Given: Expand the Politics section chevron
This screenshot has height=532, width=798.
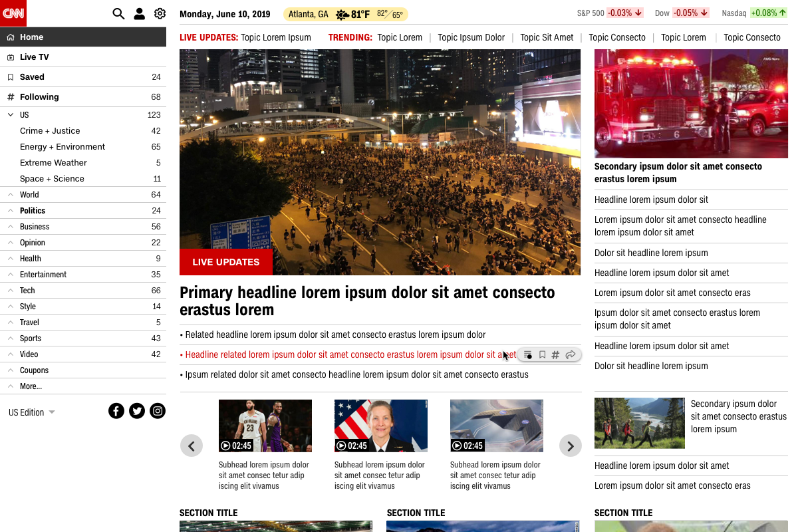Looking at the screenshot, I should pyautogui.click(x=11, y=211).
